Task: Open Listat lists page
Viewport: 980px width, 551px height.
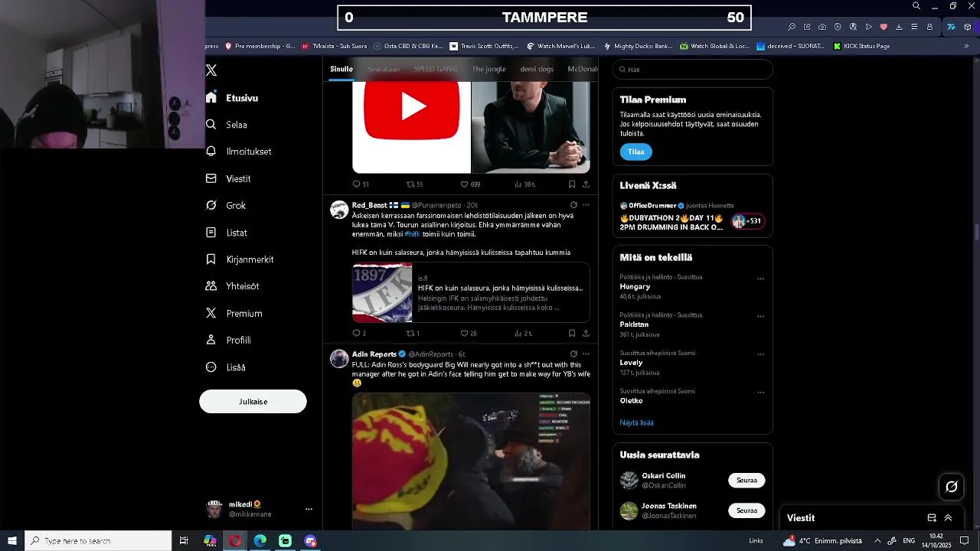Action: point(227,233)
